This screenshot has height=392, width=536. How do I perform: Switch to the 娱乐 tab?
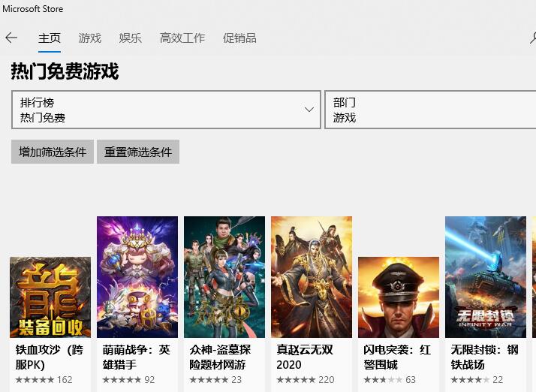[130, 38]
